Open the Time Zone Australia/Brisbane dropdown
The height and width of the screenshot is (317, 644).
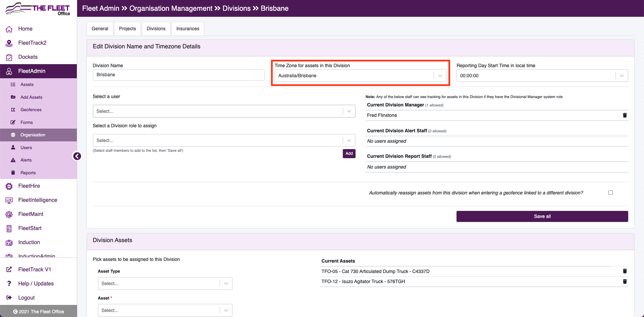[360, 76]
